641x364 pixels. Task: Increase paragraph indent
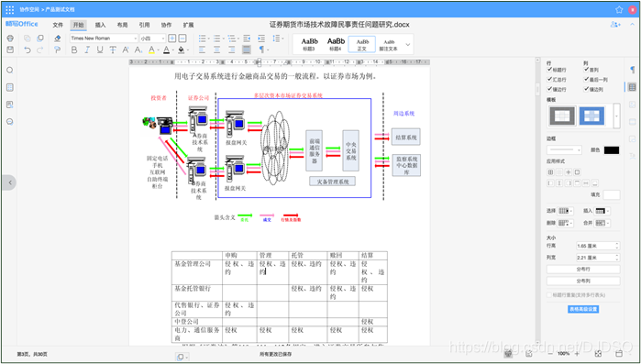click(x=261, y=39)
